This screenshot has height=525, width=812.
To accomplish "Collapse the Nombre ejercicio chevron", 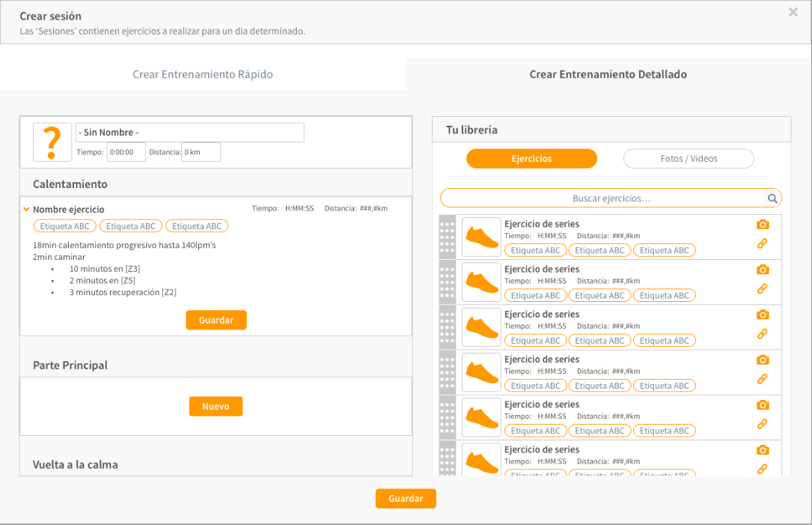I will pos(27,210).
